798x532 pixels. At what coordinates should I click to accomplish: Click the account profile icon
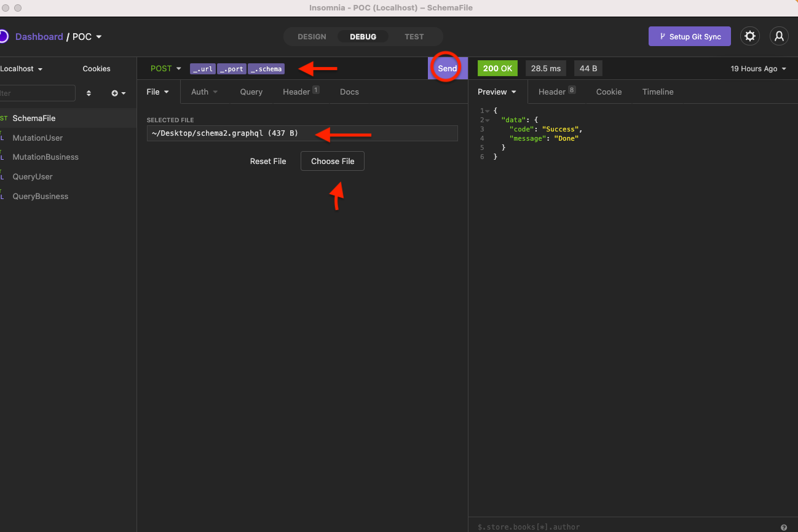[x=779, y=36]
